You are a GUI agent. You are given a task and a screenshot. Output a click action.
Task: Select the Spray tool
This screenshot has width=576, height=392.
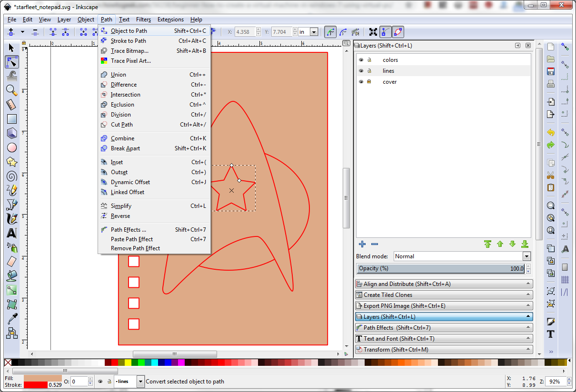12,247
